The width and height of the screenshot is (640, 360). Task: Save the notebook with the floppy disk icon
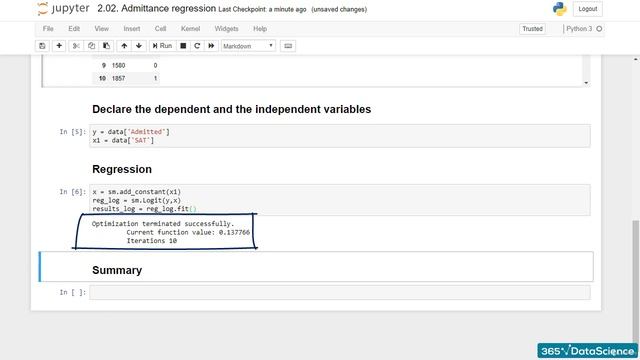pos(42,46)
